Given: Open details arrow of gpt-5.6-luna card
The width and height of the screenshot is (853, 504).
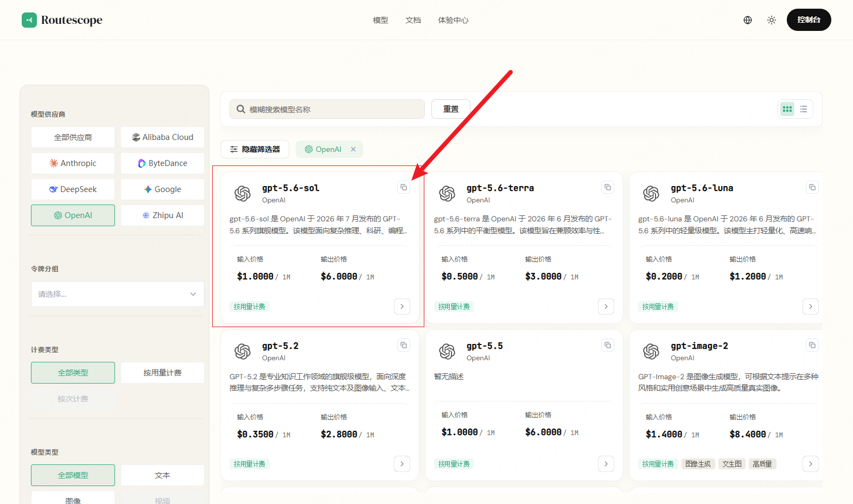Looking at the screenshot, I should [811, 307].
